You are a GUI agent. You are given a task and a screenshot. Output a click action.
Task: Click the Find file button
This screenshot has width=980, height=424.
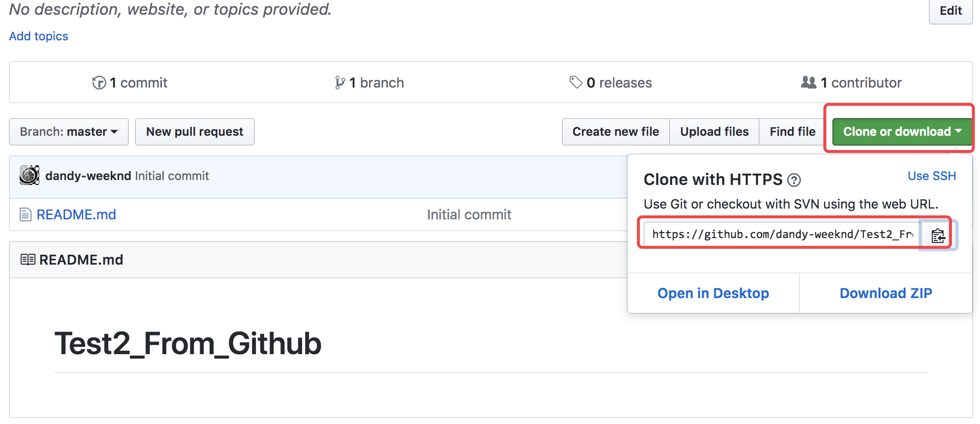(x=792, y=132)
